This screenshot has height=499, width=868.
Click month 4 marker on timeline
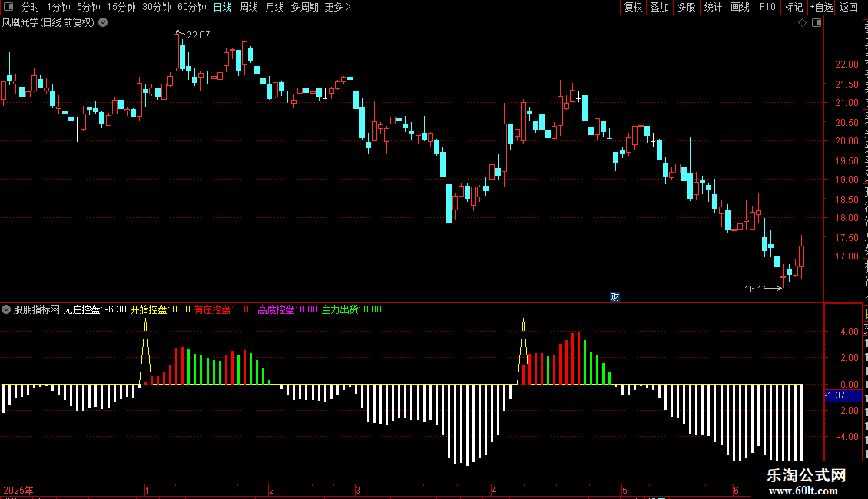(494, 491)
